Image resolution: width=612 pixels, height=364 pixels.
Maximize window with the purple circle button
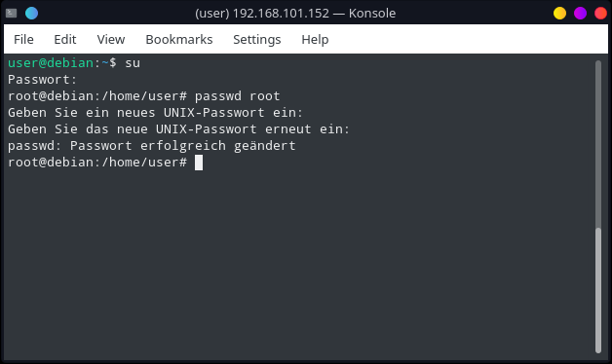coord(580,14)
